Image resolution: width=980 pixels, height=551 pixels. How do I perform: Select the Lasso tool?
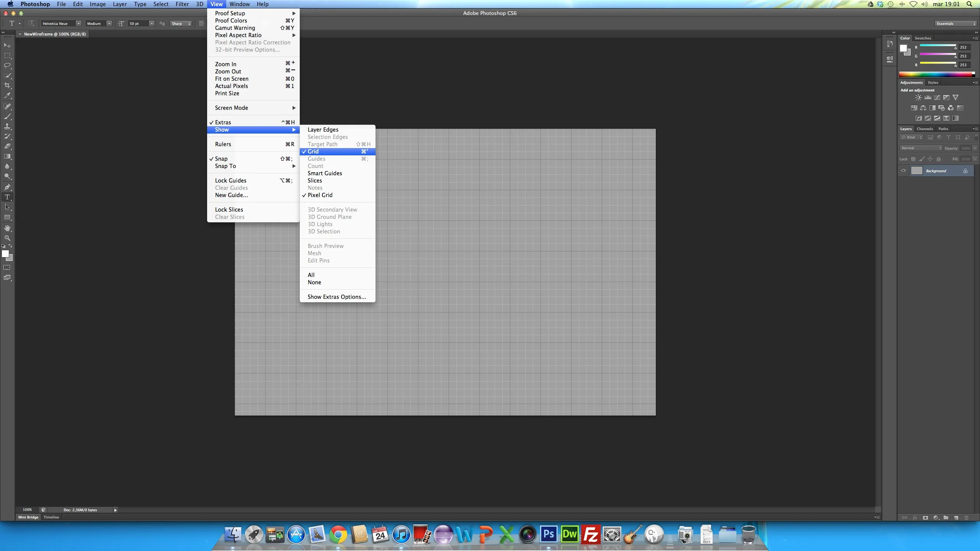pos(7,65)
